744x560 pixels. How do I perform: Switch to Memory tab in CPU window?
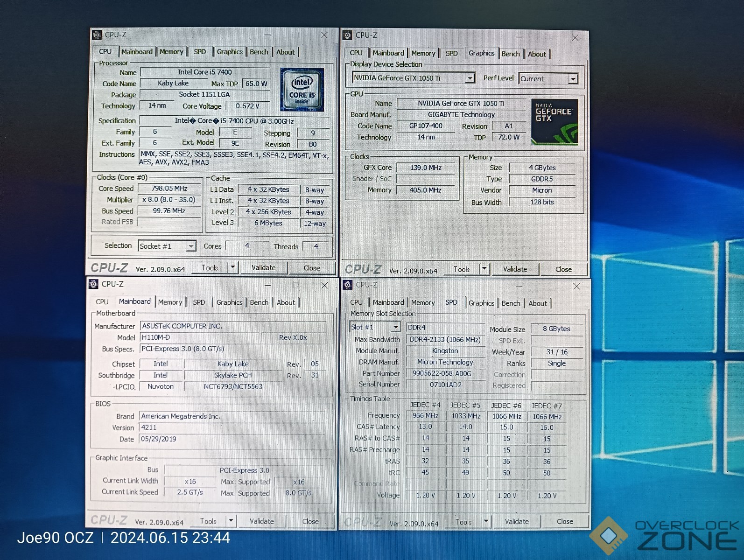171,52
